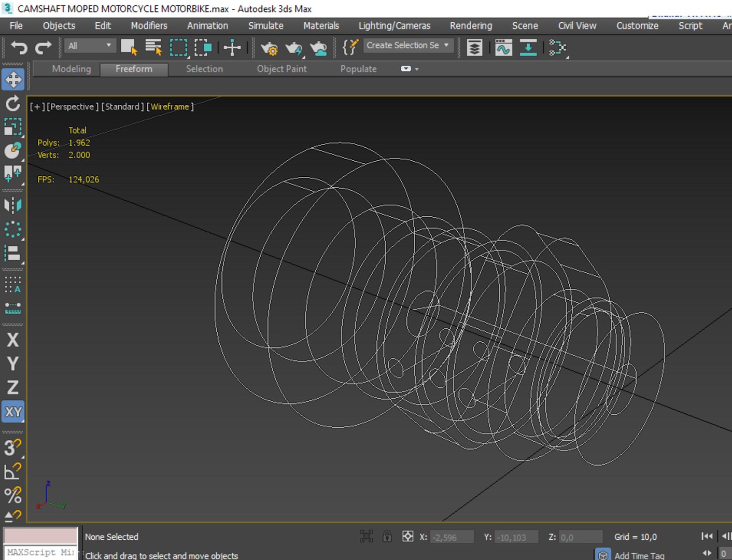Undo the last action
Image resolution: width=732 pixels, height=560 pixels.
point(19,48)
